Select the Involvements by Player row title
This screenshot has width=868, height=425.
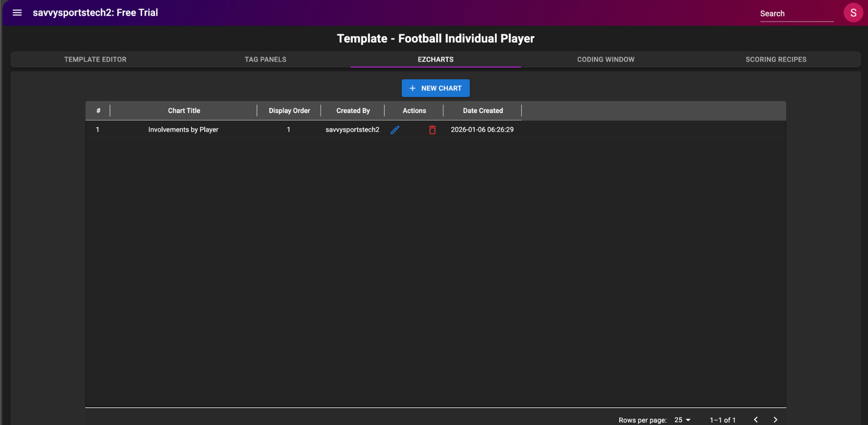pyautogui.click(x=183, y=130)
